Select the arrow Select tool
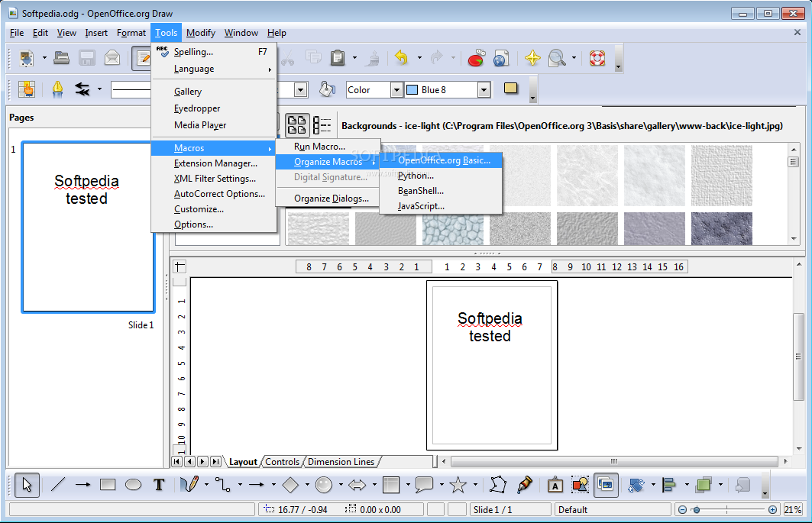 click(x=27, y=485)
